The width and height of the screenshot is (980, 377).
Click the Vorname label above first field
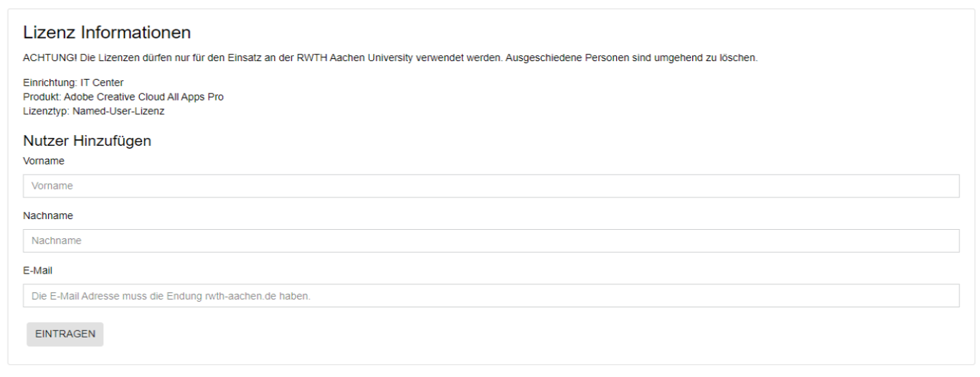pyautogui.click(x=44, y=161)
